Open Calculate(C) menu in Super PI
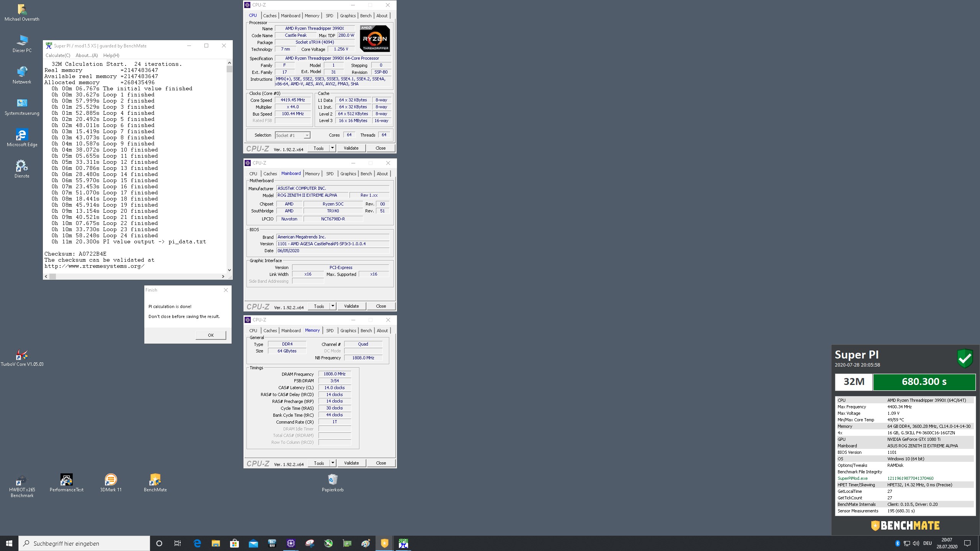 click(x=58, y=55)
